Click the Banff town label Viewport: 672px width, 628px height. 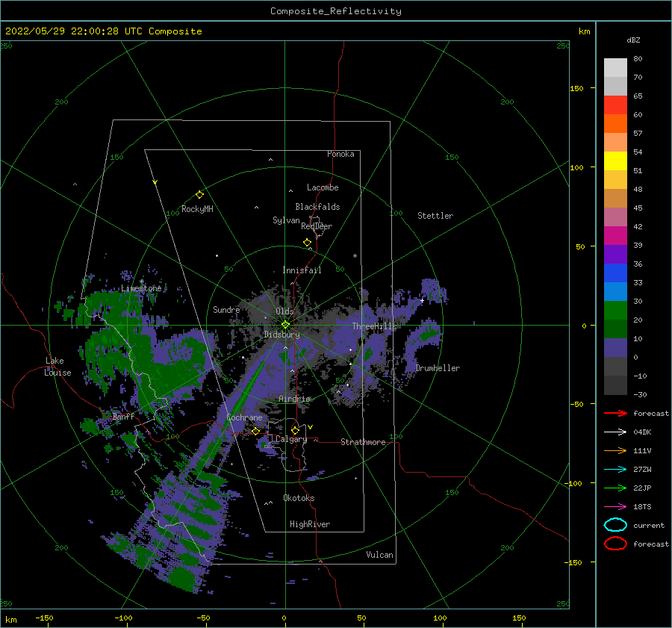point(123,416)
